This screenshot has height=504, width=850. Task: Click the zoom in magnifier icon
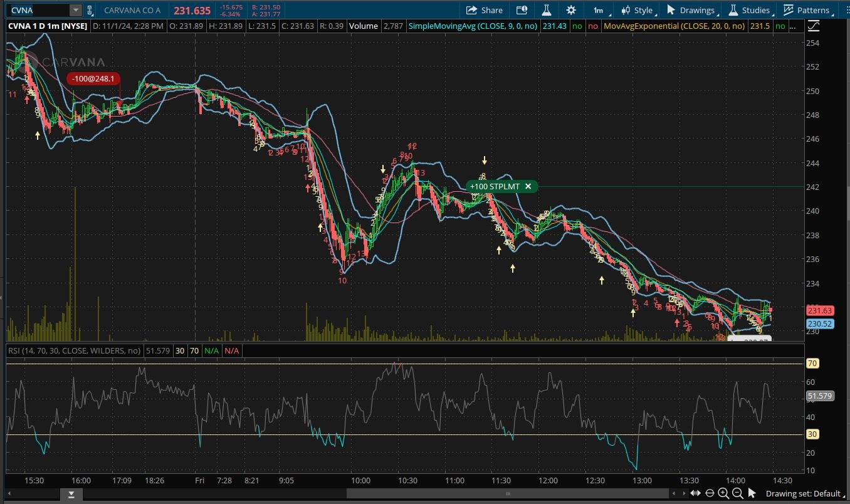click(x=723, y=493)
